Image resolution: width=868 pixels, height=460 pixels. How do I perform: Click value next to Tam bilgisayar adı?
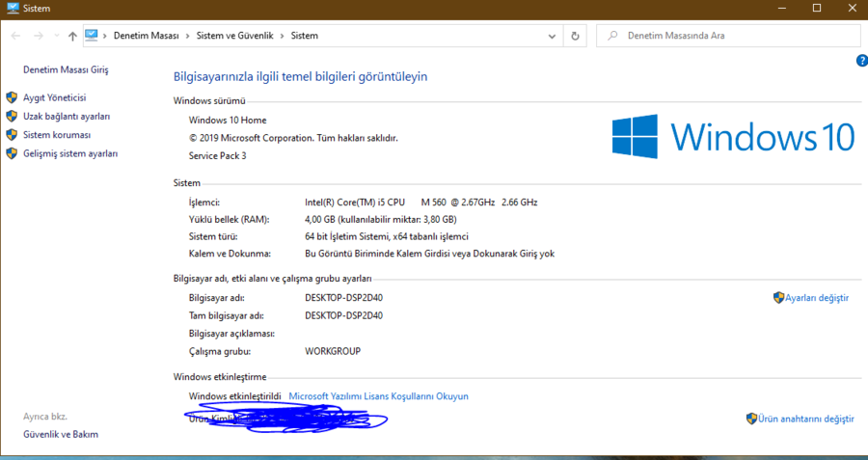pyautogui.click(x=343, y=315)
